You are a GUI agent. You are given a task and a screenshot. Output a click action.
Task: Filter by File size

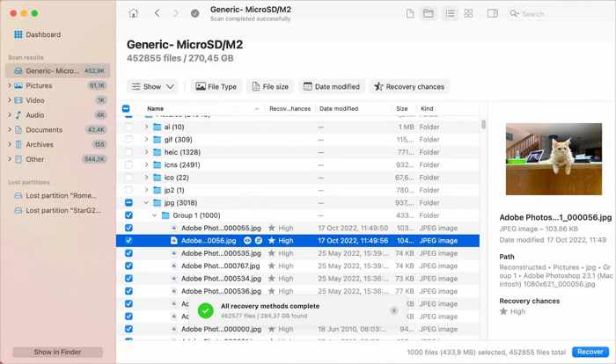270,86
